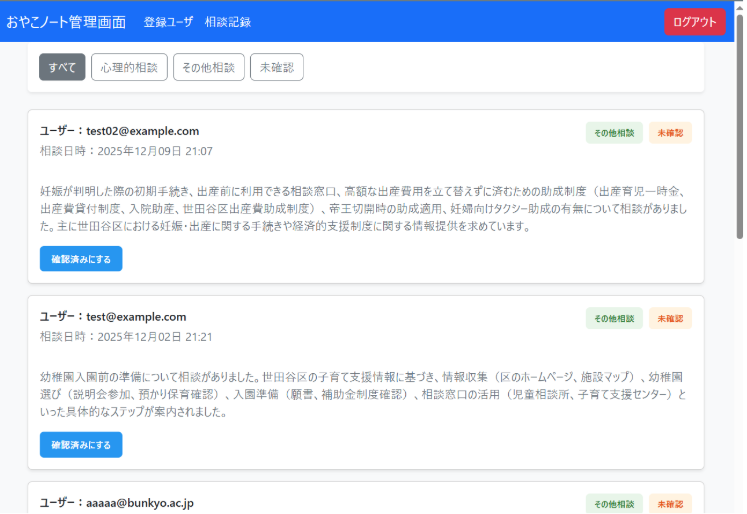Choose the その他相談 filter button at top
The width and height of the screenshot is (747, 514).
pyautogui.click(x=208, y=67)
